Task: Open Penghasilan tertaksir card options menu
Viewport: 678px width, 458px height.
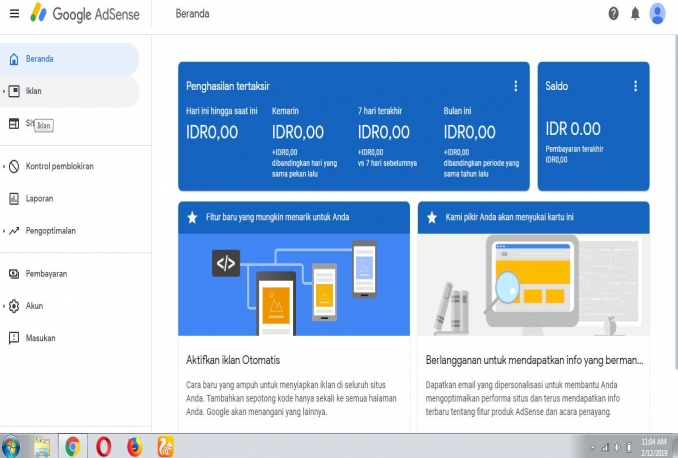Action: coord(516,87)
